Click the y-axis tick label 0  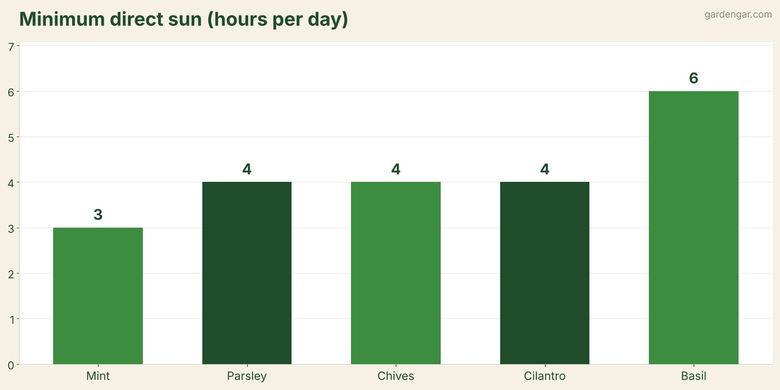pyautogui.click(x=11, y=365)
